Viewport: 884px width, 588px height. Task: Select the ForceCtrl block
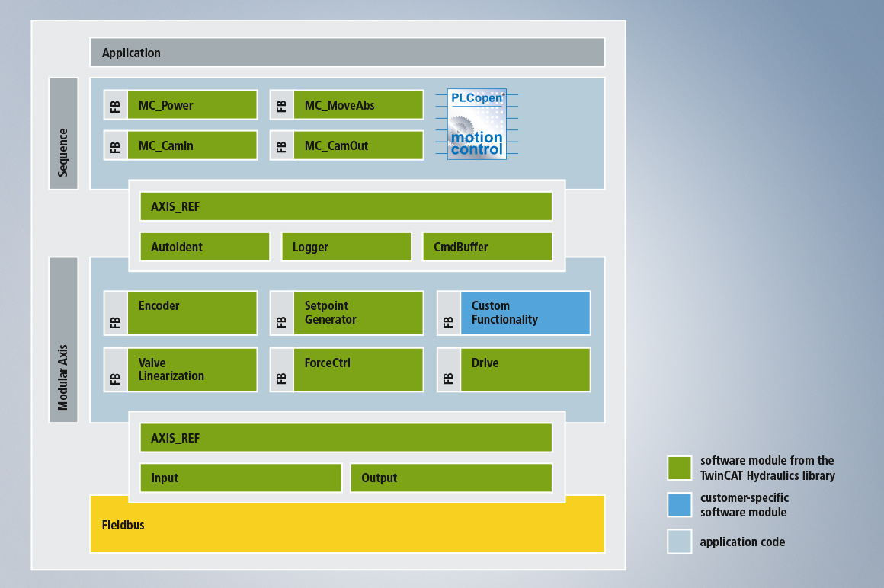point(358,370)
